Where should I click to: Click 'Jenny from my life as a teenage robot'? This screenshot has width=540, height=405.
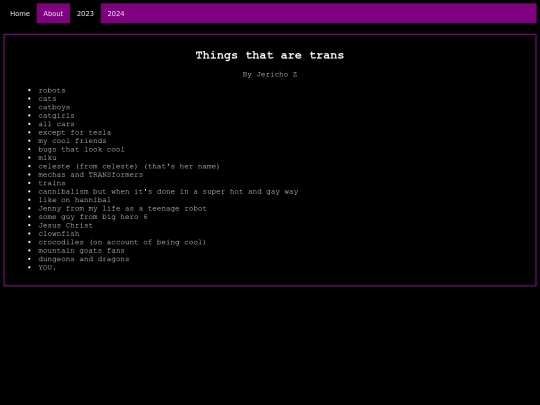(122, 208)
